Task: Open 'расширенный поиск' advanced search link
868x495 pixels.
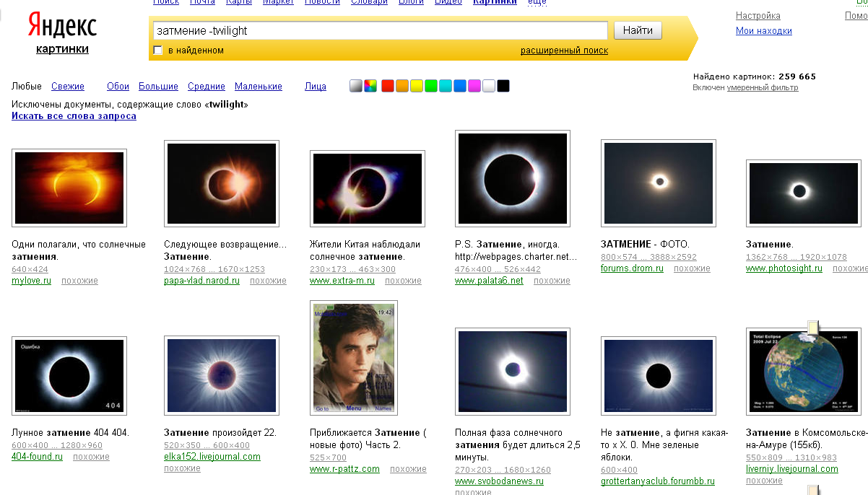Action: pos(564,51)
